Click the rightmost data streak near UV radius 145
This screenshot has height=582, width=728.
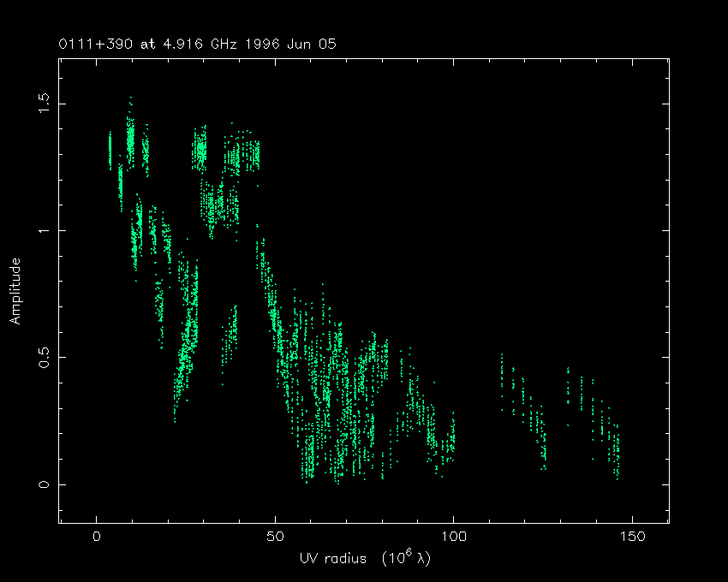pyautogui.click(x=616, y=449)
